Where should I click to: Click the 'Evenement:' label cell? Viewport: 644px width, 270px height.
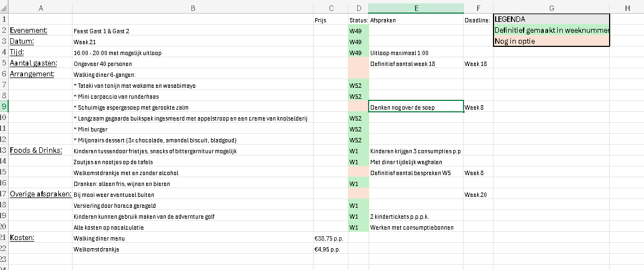[41, 31]
